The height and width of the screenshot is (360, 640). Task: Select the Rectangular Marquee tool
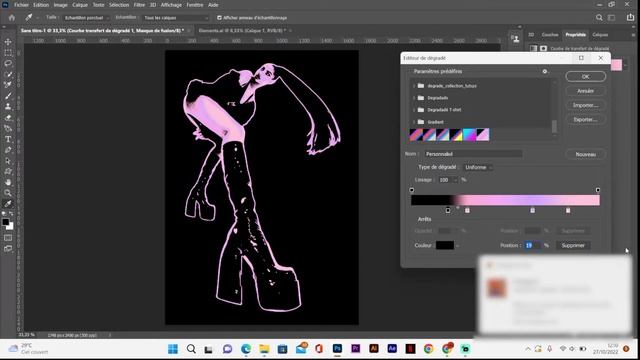pos(8,53)
